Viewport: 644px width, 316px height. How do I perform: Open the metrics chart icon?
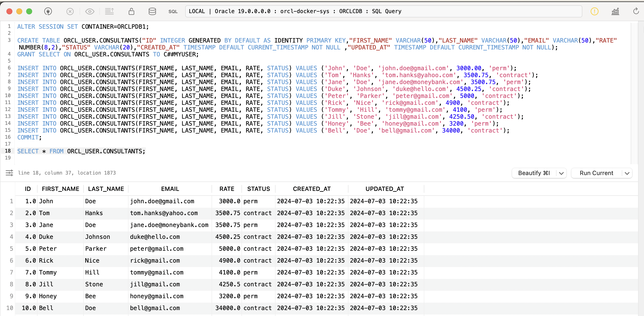click(x=615, y=11)
